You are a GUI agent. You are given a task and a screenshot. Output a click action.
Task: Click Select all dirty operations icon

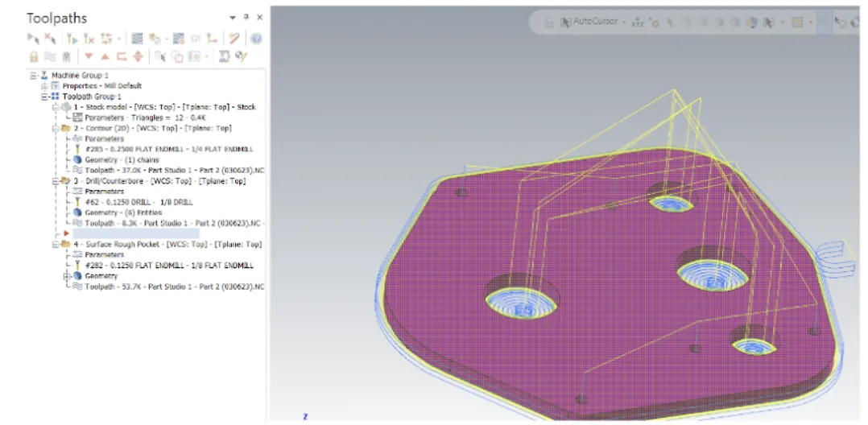(51, 38)
